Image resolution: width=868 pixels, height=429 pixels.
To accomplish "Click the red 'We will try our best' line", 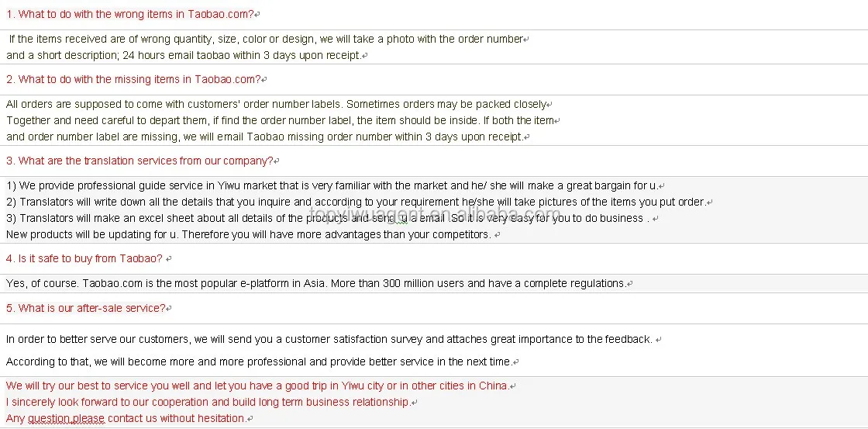I will (x=257, y=386).
